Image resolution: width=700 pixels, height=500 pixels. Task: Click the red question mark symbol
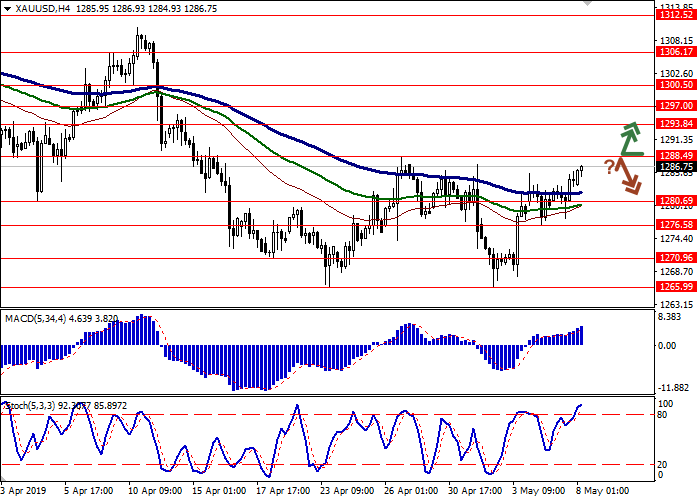(608, 165)
